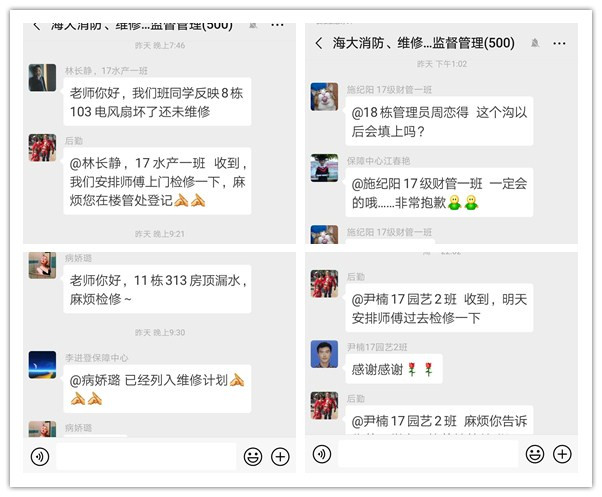
Task: Tap the group title 海大消防、维修...监督管理(500)
Action: (x=423, y=43)
